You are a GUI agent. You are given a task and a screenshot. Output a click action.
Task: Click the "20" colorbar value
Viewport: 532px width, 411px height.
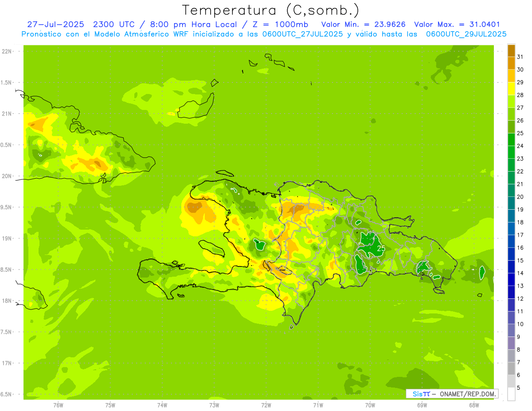pos(521,197)
